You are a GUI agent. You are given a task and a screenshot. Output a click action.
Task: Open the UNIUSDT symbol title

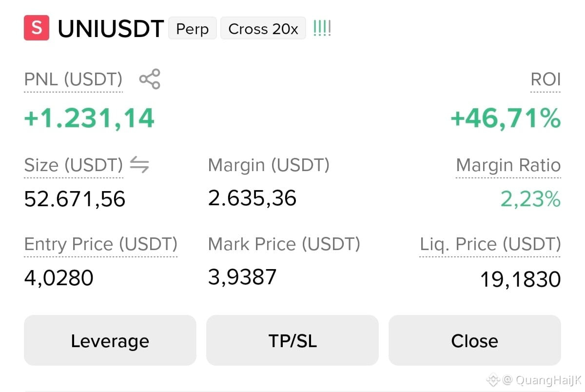click(x=111, y=29)
